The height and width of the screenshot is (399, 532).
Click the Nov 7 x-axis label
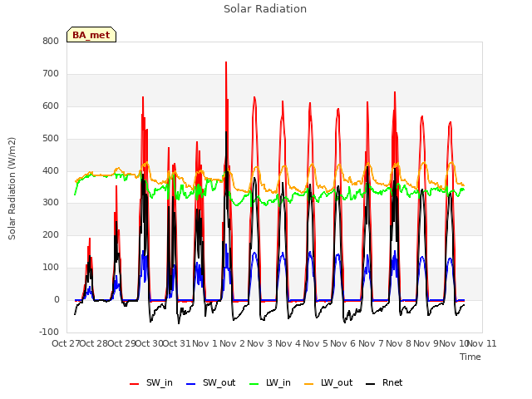coord(371,343)
